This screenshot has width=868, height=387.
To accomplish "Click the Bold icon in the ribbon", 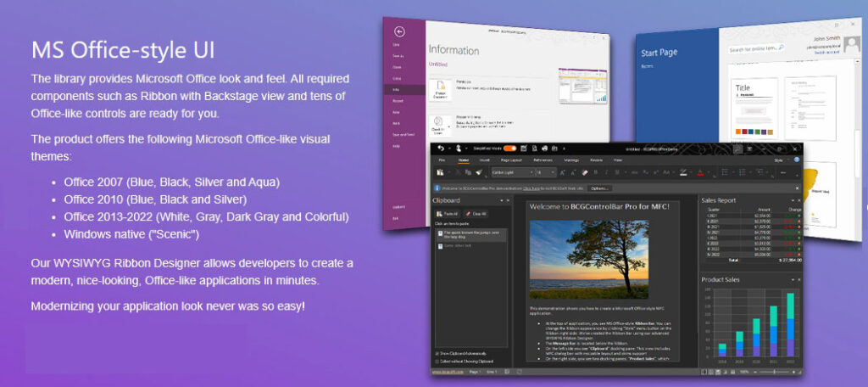I will click(x=596, y=172).
